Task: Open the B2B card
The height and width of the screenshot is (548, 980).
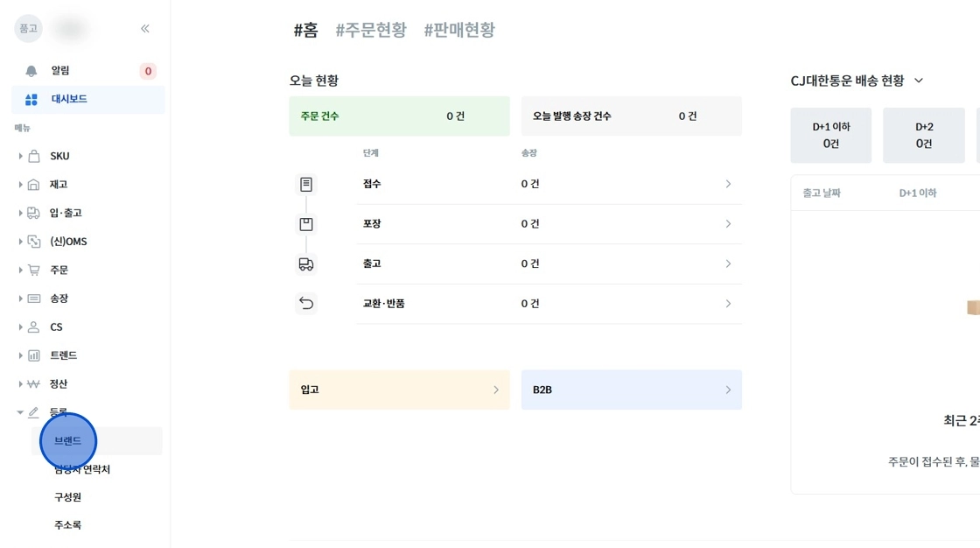Action: point(631,390)
